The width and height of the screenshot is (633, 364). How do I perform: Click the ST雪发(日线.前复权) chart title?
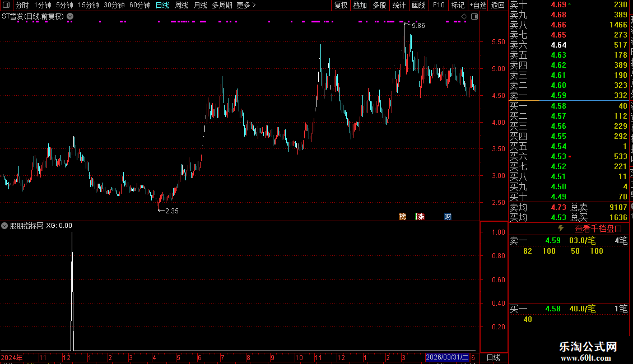pos(32,16)
